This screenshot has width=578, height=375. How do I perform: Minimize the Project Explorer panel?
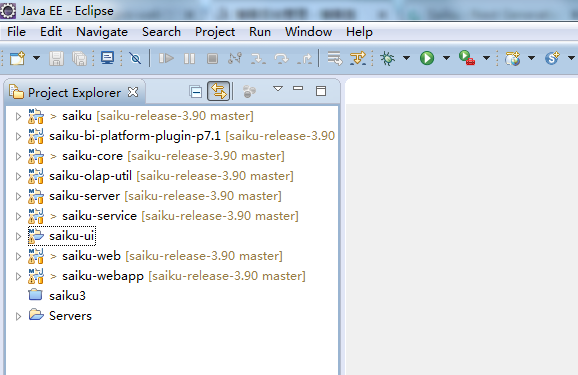298,88
